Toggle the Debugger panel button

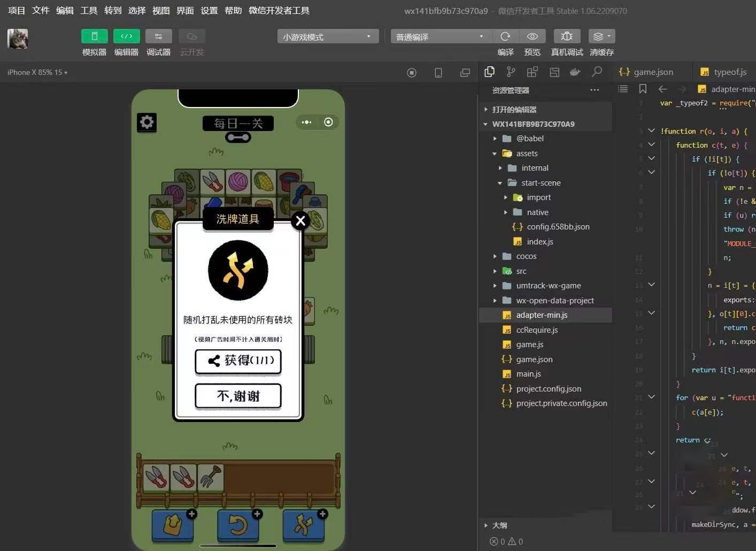[x=158, y=36]
